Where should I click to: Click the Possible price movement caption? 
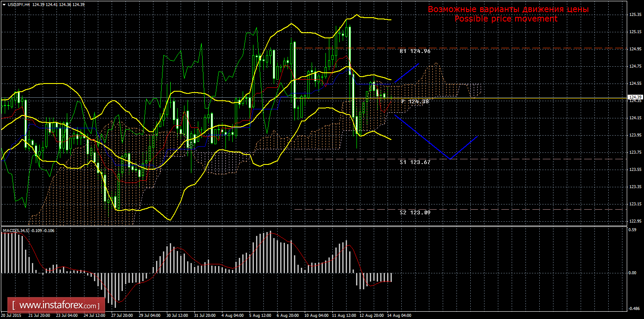(506, 19)
